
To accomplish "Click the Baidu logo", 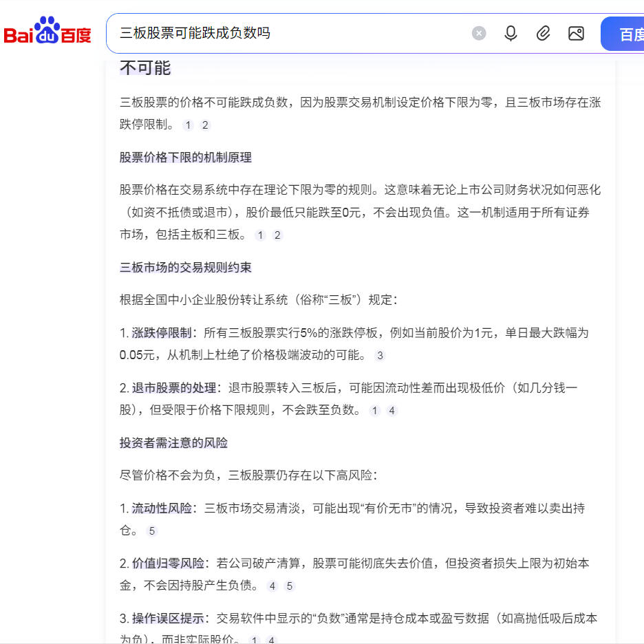I will pos(47,32).
